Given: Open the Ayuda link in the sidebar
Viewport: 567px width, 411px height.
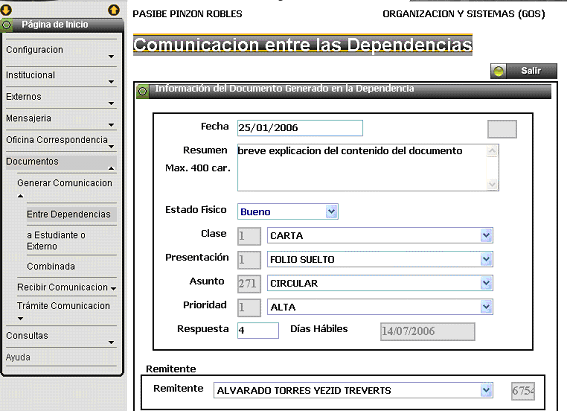Looking at the screenshot, I should pos(18,357).
